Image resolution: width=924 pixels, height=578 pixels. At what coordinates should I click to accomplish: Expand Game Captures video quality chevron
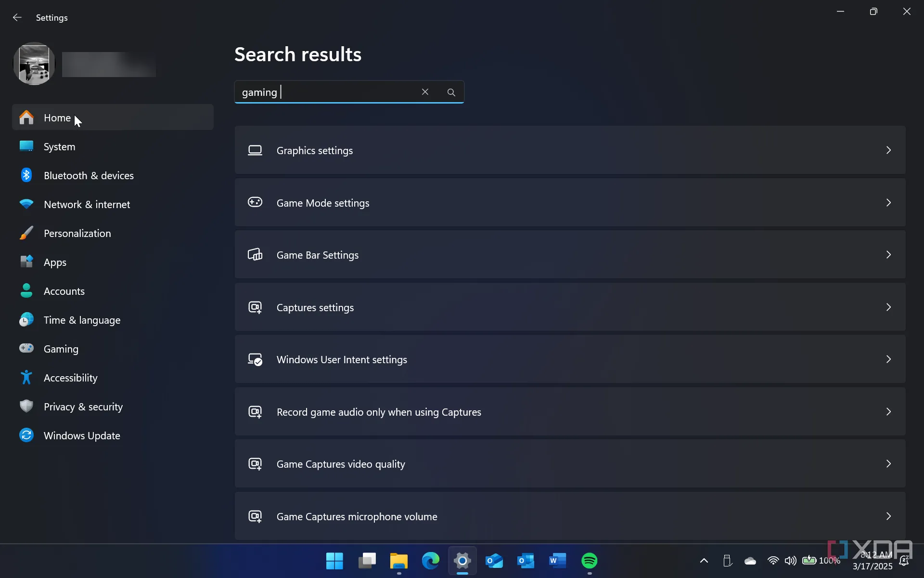888,464
